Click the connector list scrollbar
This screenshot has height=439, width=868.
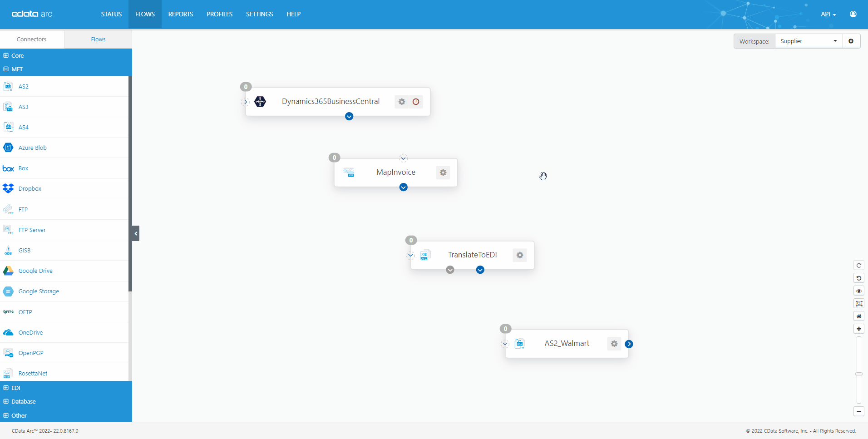[x=130, y=183]
